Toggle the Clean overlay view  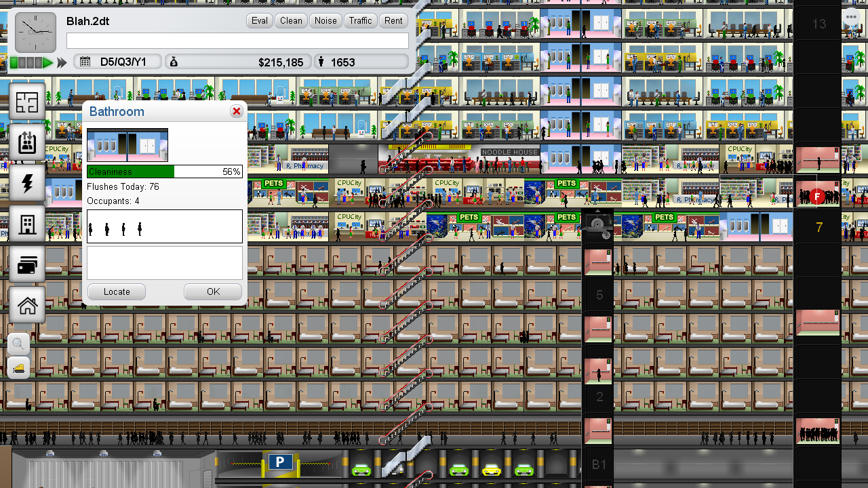click(x=291, y=20)
